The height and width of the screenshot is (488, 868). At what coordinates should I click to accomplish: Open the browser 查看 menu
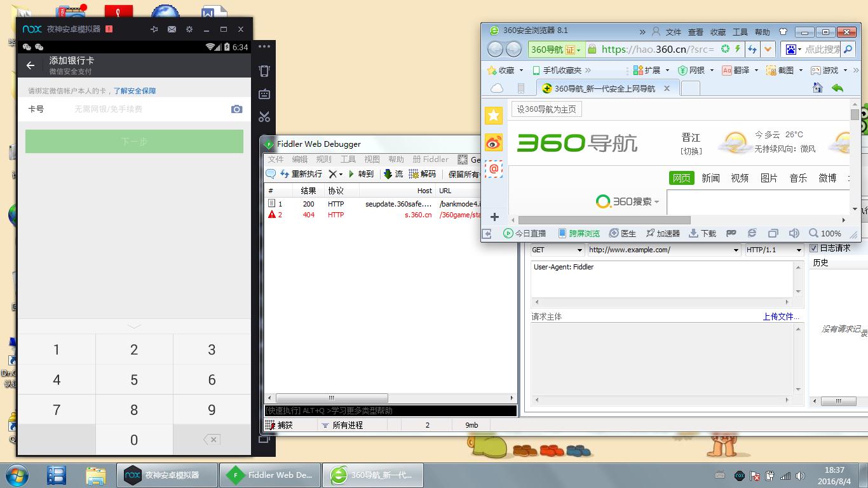click(695, 32)
